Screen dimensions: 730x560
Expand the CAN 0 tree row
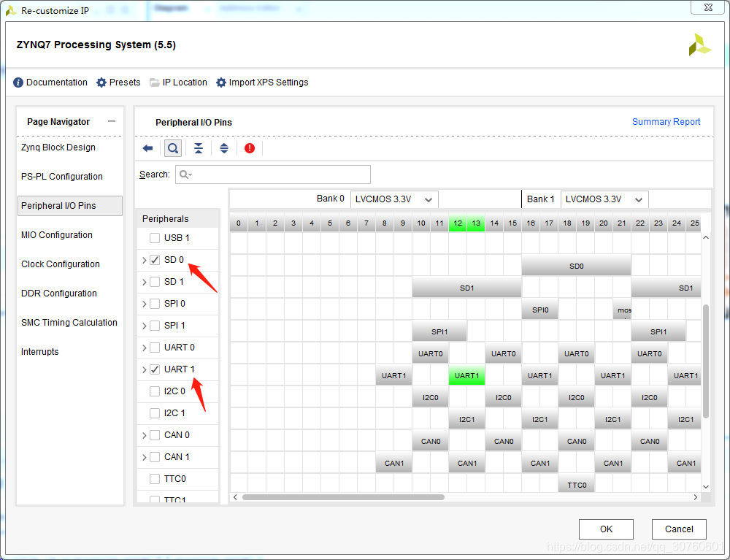[x=144, y=435]
